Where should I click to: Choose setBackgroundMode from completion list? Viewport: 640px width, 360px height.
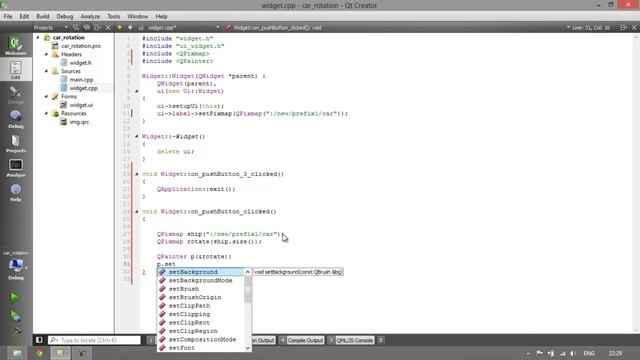pyautogui.click(x=201, y=280)
